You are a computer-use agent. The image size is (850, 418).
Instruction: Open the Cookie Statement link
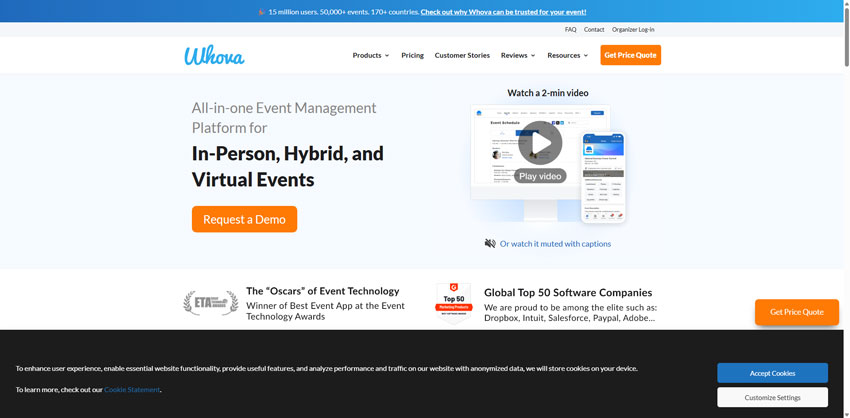(x=132, y=389)
